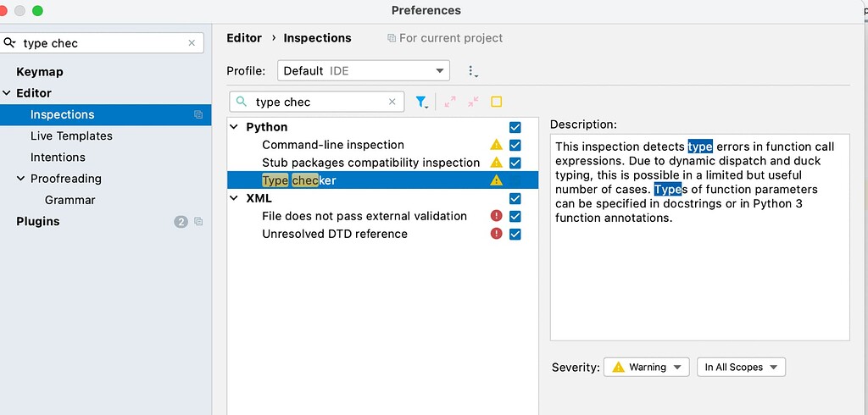This screenshot has width=868, height=415.
Task: Collapse the XML inspections group
Action: [x=234, y=198]
